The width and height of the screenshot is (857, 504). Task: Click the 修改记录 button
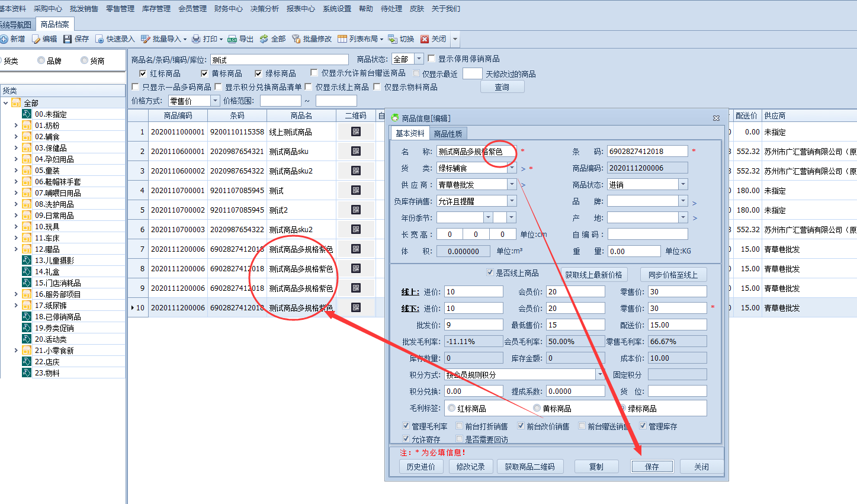coord(471,467)
